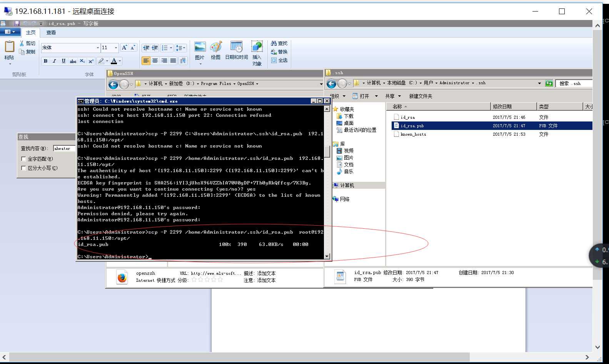Click the Grow font icon

(x=124, y=47)
